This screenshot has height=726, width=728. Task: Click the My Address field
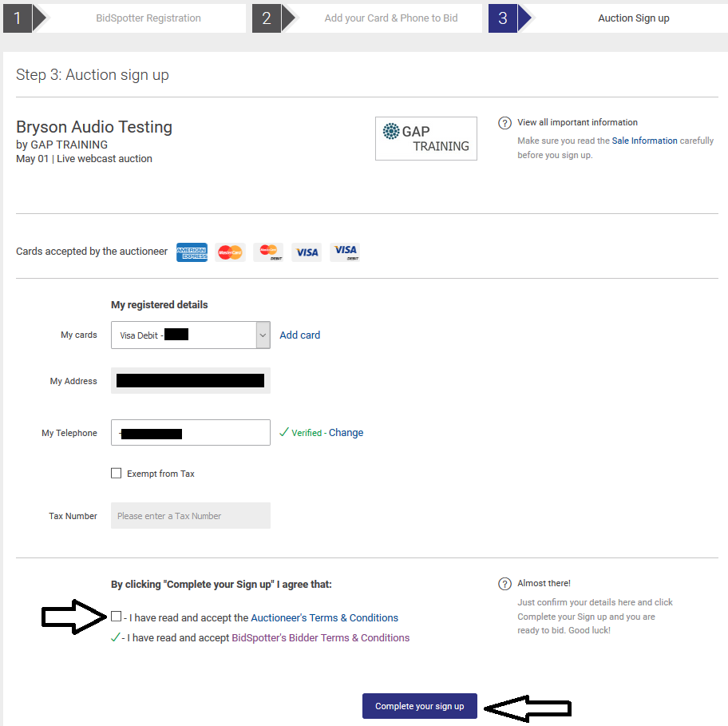tap(190, 381)
